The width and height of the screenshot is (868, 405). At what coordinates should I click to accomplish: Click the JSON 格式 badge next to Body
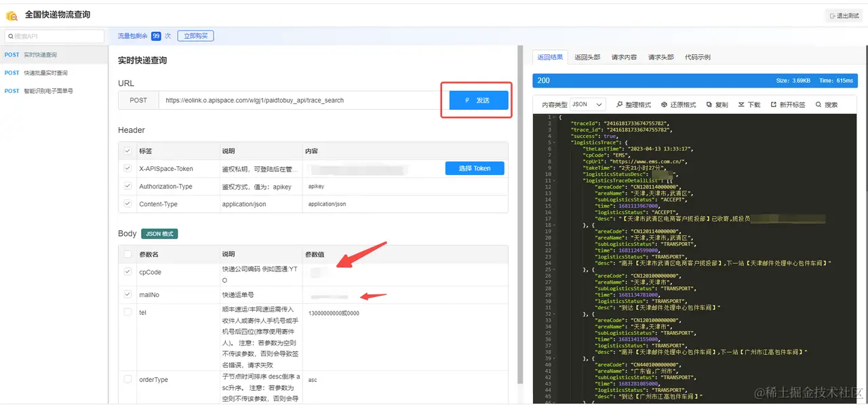coord(159,234)
